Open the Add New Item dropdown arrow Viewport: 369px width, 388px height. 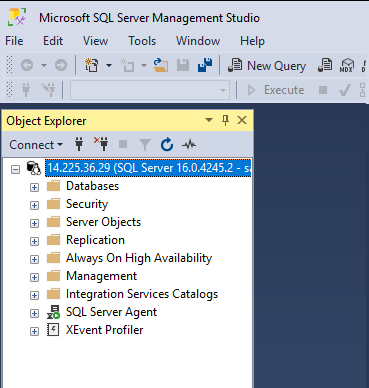click(x=144, y=65)
